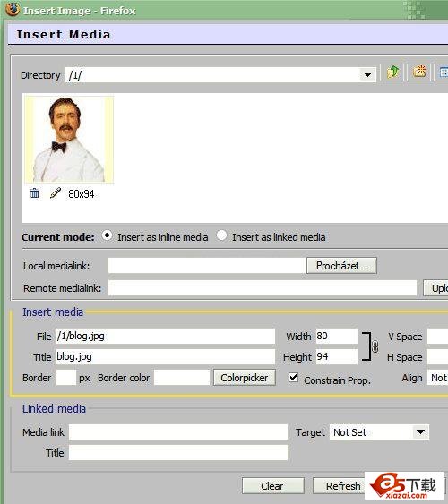Screen dimensions: 448x504
Task: Uncheck the Constrain Prop. checkbox
Action: 293,378
